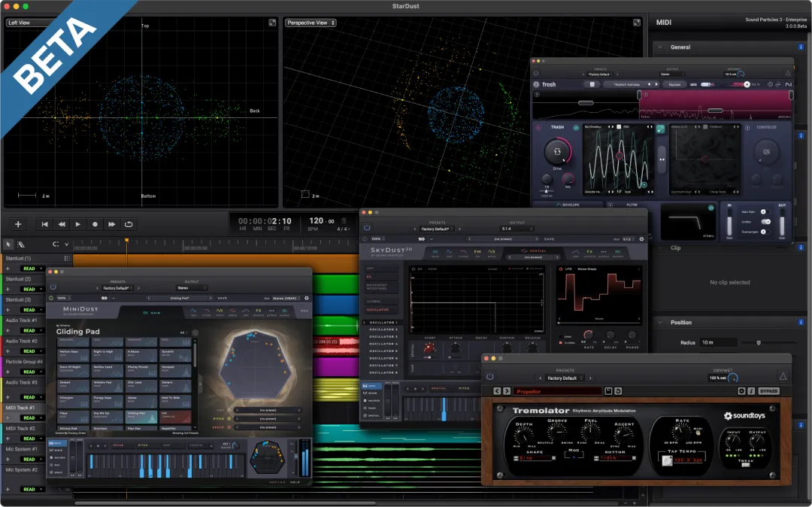Click SAVE in the SkyDust preset bar
The height and width of the screenshot is (507, 812).
pyautogui.click(x=550, y=238)
